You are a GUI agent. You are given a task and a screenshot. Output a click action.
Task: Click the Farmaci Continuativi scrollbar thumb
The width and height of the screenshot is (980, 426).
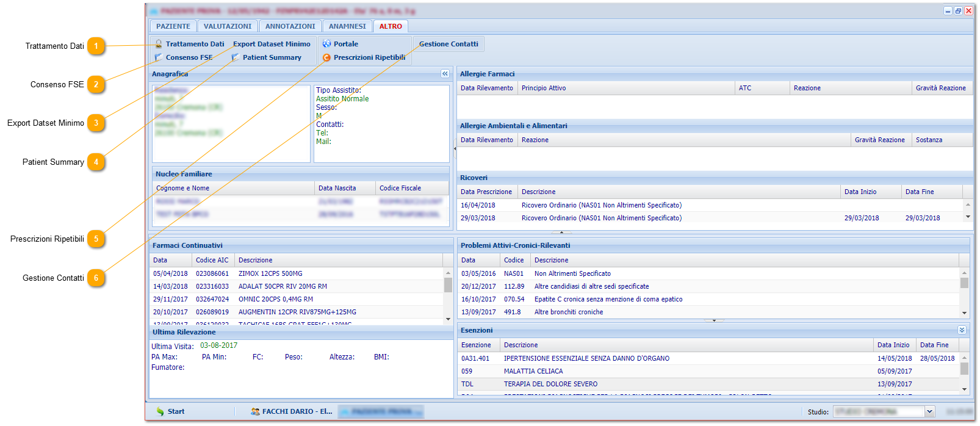448,285
